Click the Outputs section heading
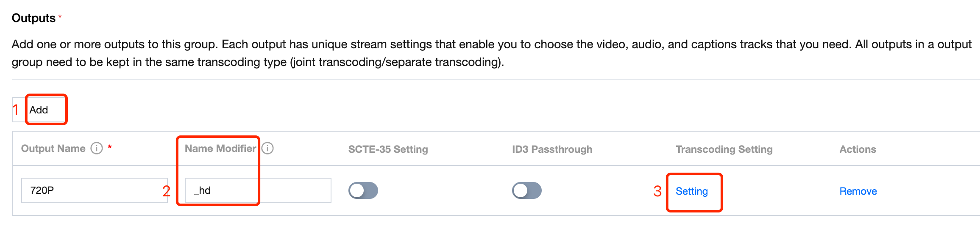This screenshot has width=980, height=226. [x=33, y=18]
